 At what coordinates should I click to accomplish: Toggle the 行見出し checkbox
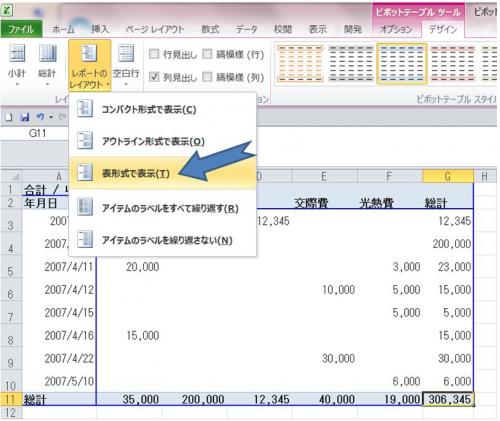point(154,54)
